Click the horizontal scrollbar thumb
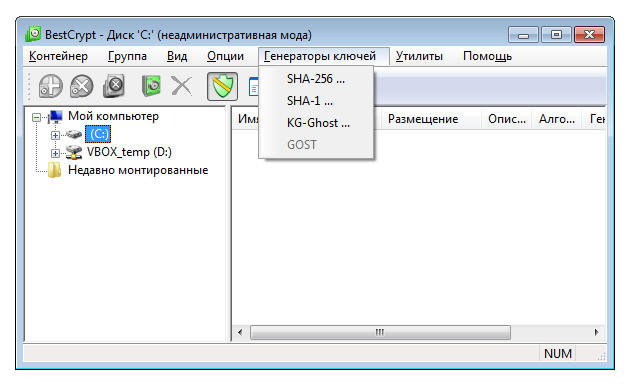 [x=380, y=333]
